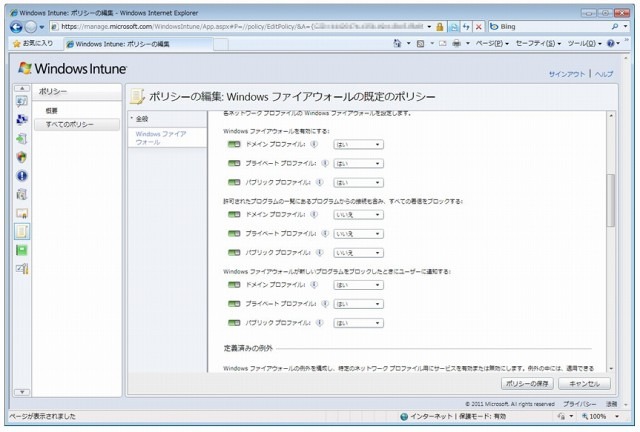The width and height of the screenshot is (640, 432).
Task: Open the ツール(O) menu
Action: tap(584, 43)
